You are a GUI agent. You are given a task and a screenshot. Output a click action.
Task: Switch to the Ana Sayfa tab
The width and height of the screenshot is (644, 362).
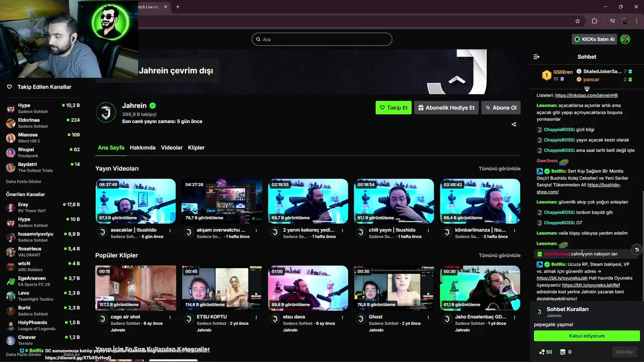111,148
